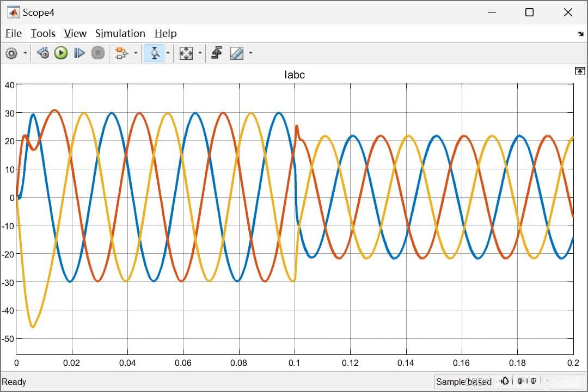Open the Help menu
The width and height of the screenshot is (588, 392).
(166, 34)
